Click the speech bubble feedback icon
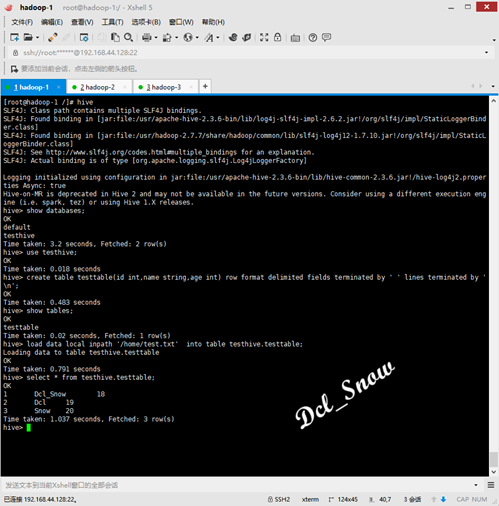 point(327,37)
